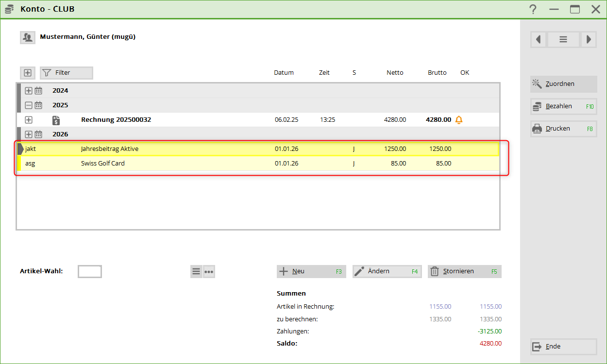Click the expand-all plus icon left of Filter
This screenshot has width=607, height=364.
[28, 73]
